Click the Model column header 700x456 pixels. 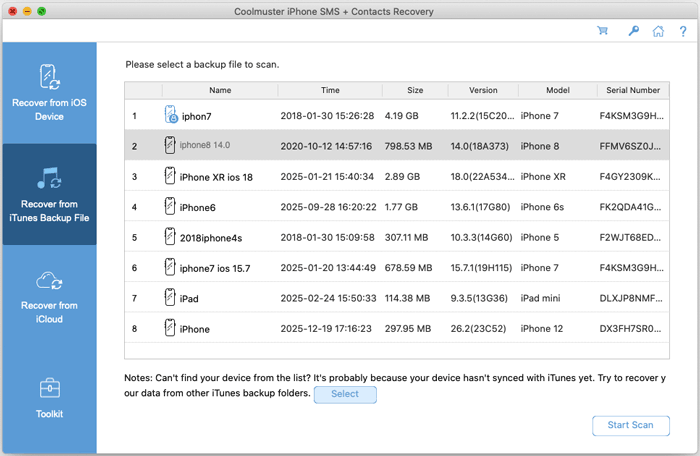[x=558, y=90]
